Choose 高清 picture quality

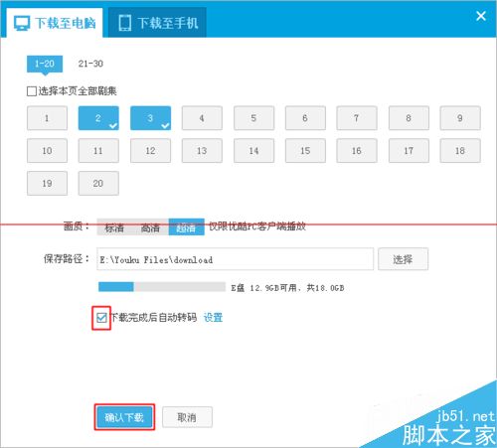coord(150,227)
